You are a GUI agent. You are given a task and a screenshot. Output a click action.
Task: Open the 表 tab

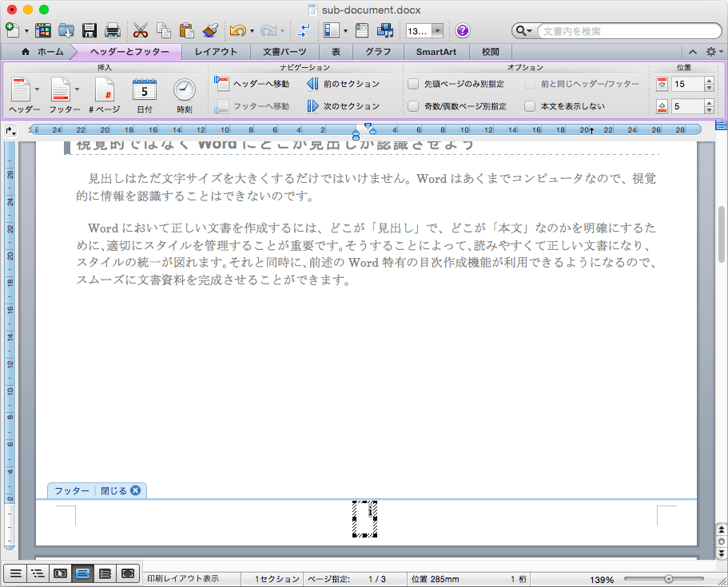336,52
